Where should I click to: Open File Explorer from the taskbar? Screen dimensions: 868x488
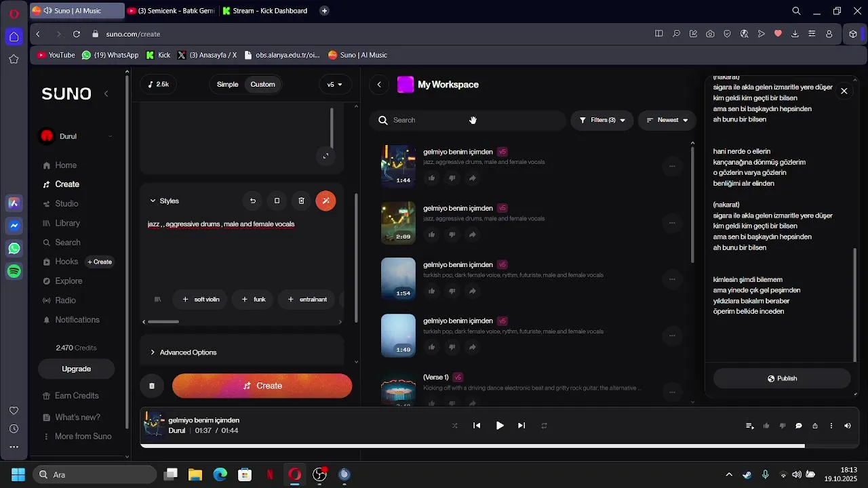coord(195,474)
